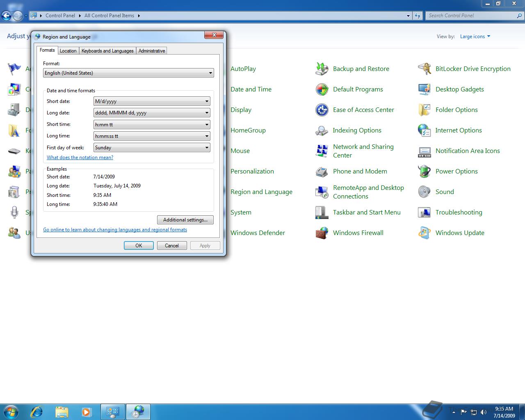This screenshot has width=525, height=420.
Task: Switch to Keyboards and Languages tab
Action: (107, 51)
